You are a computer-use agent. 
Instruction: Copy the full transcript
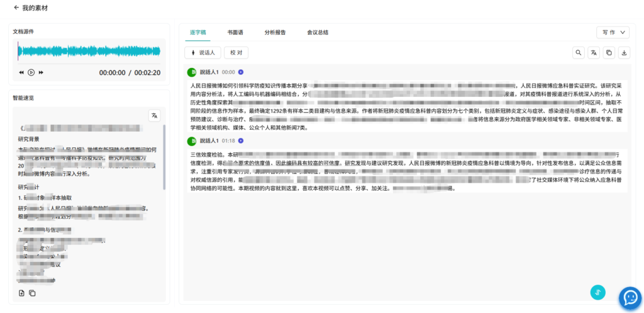[x=608, y=53]
